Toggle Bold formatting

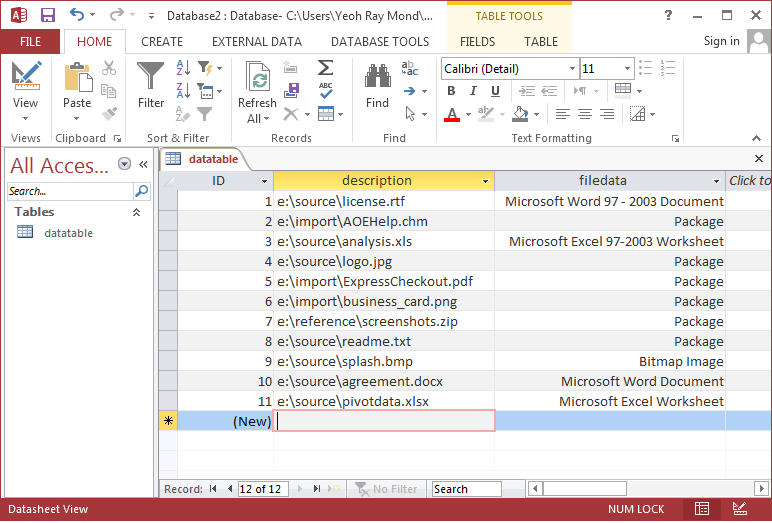[452, 91]
